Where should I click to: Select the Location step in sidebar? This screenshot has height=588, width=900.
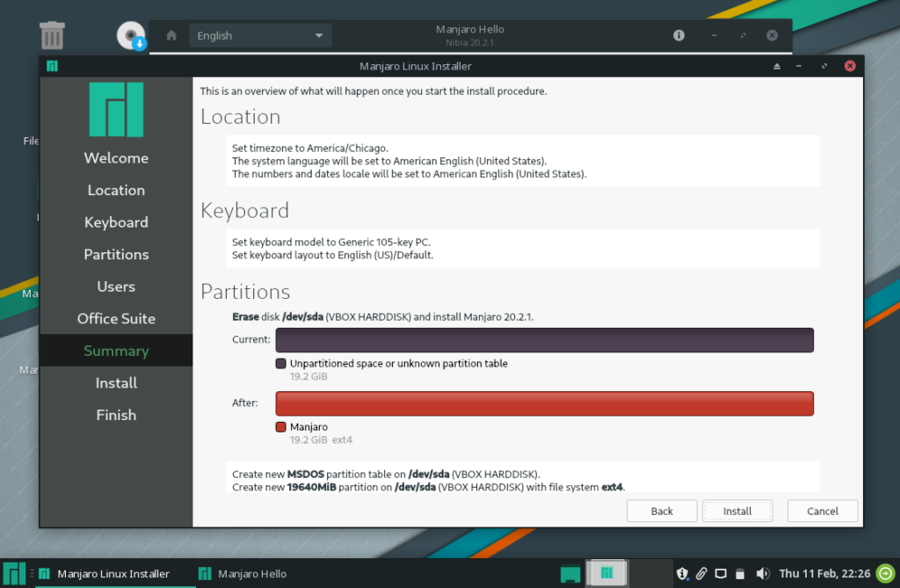pos(116,190)
